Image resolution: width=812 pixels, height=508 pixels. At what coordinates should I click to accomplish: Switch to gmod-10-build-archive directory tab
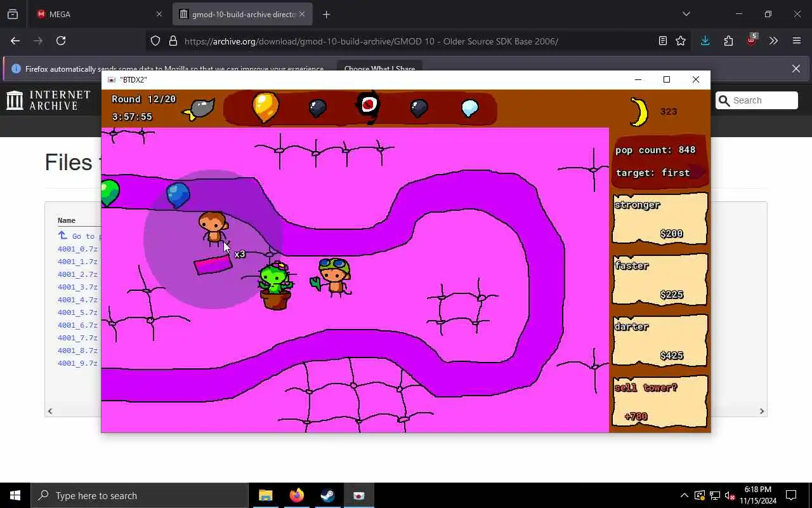click(x=242, y=14)
